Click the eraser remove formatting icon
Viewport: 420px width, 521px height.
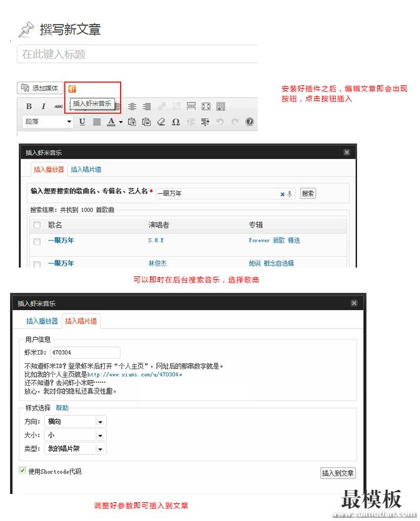coord(161,122)
